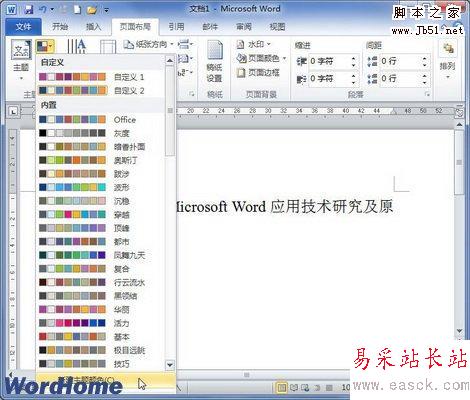This screenshot has height=400, width=470.
Task: Select the 都市 color scheme
Action: tap(100, 242)
